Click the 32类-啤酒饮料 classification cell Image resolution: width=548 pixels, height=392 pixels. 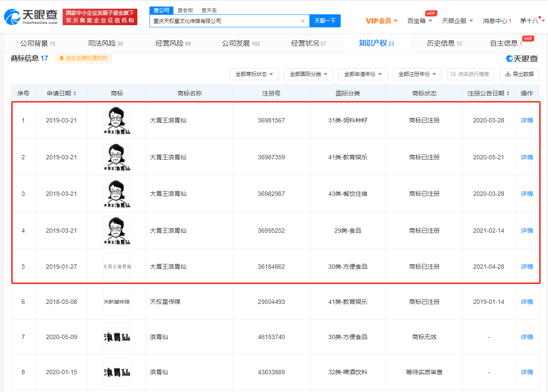coord(348,372)
